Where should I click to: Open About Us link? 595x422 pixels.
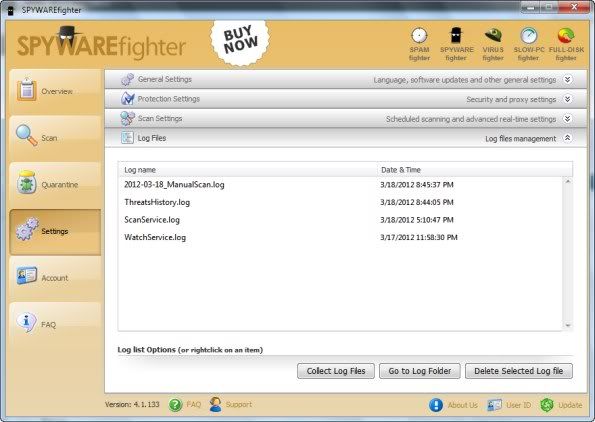[x=463, y=405]
